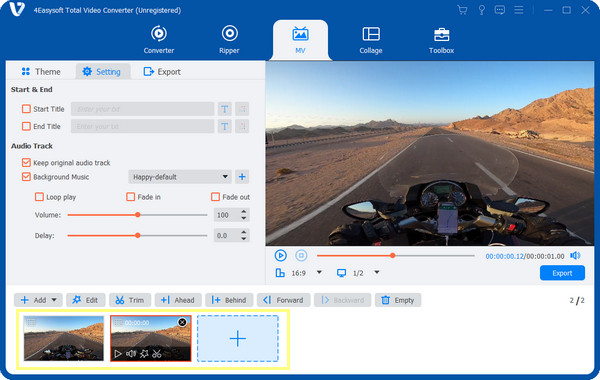Viewport: 600px width, 380px height.
Task: Click the Behind button
Action: [x=229, y=300]
